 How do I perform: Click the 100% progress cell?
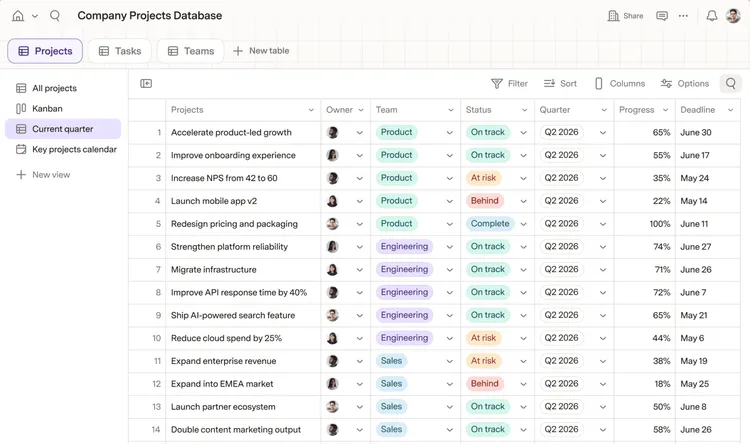[x=644, y=224]
